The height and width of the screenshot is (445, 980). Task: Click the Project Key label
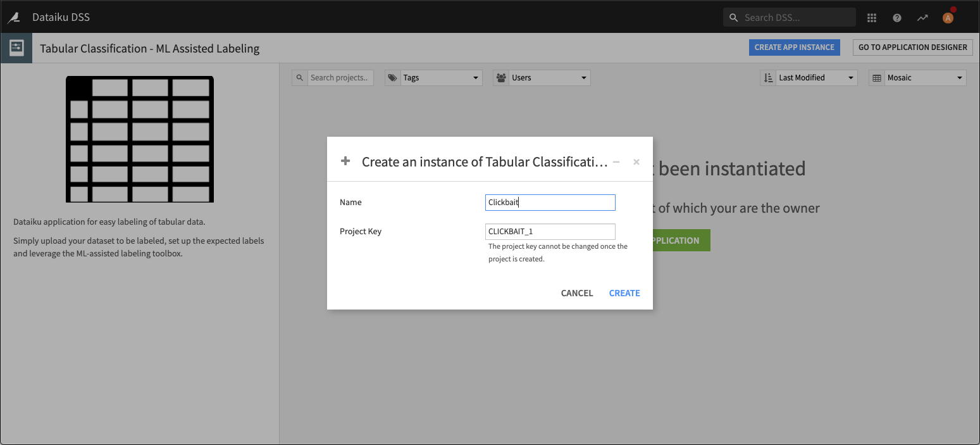tap(361, 232)
